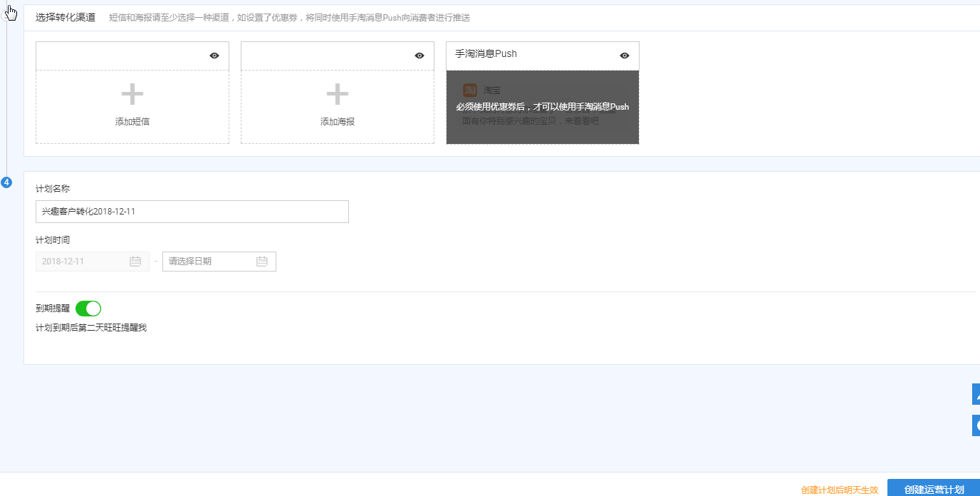
Task: Click the plus icon to add poster
Action: (x=338, y=94)
